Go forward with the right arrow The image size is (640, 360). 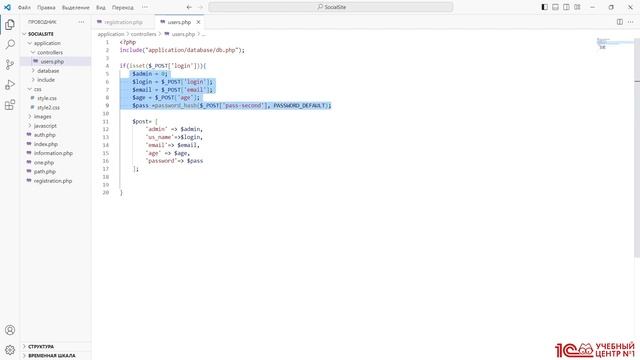point(200,7)
